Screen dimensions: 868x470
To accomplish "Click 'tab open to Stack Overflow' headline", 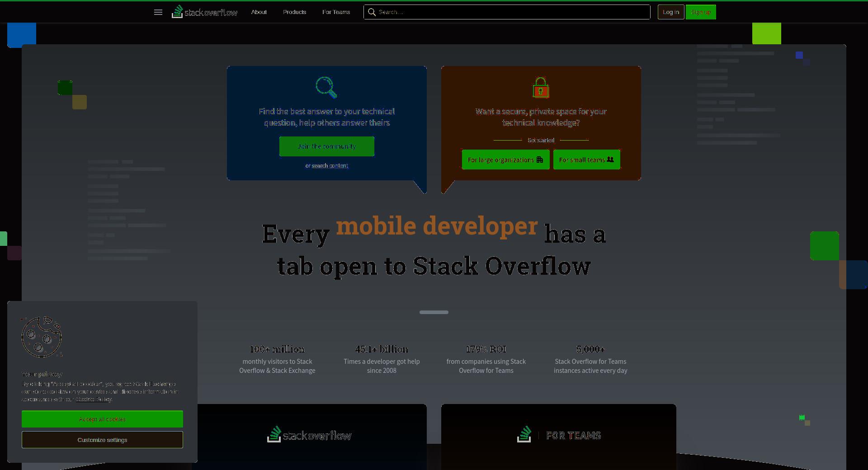I will pyautogui.click(x=434, y=266).
